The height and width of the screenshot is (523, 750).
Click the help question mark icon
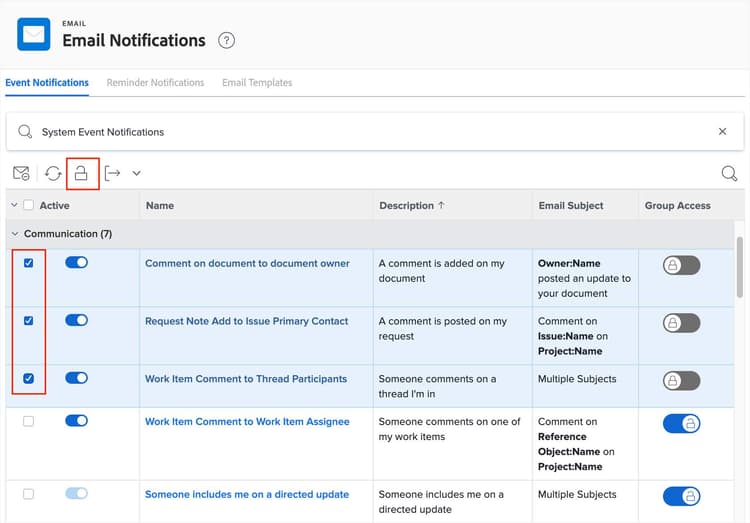click(x=227, y=41)
